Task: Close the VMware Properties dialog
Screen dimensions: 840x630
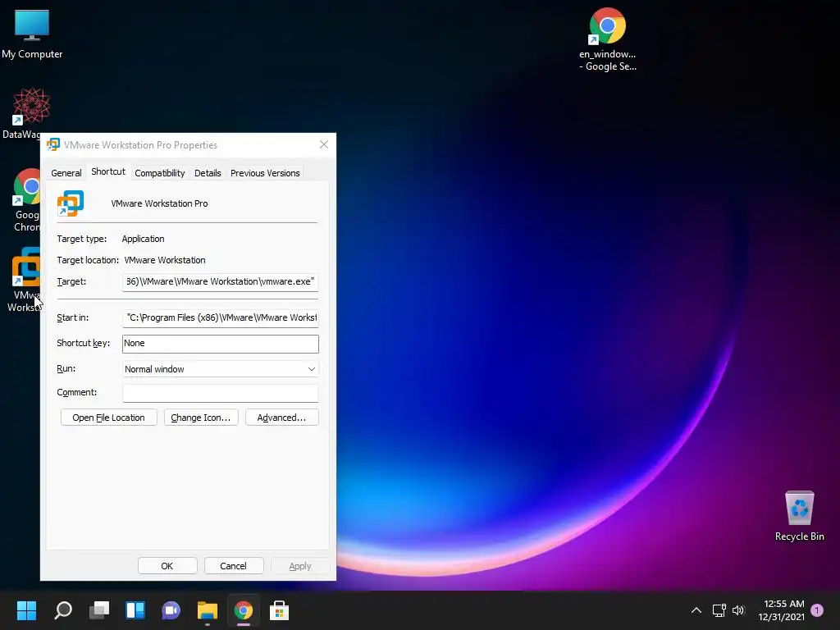Action: 323,144
